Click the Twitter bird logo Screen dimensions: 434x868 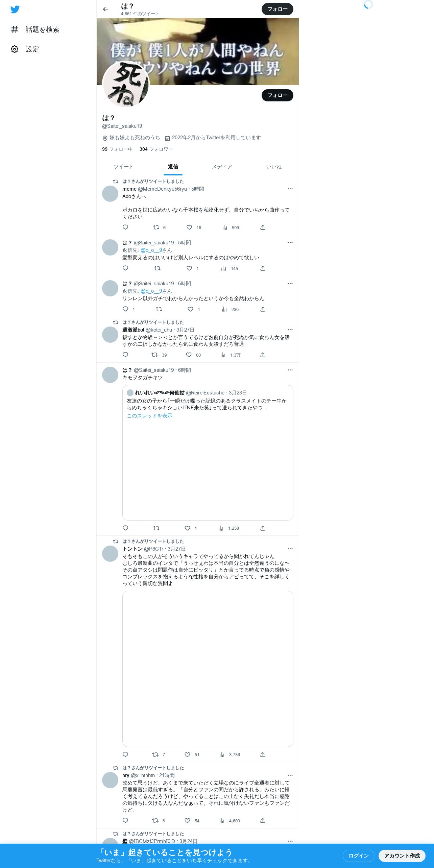15,9
